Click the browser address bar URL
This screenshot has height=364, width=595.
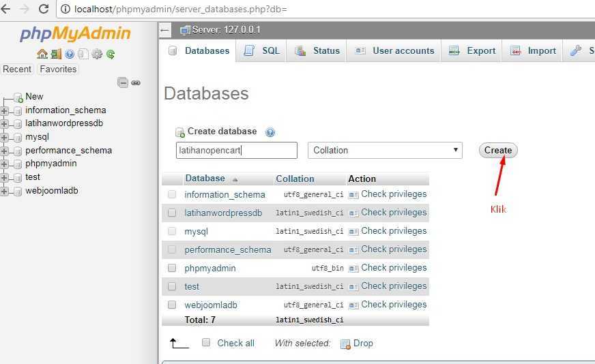[x=180, y=9]
